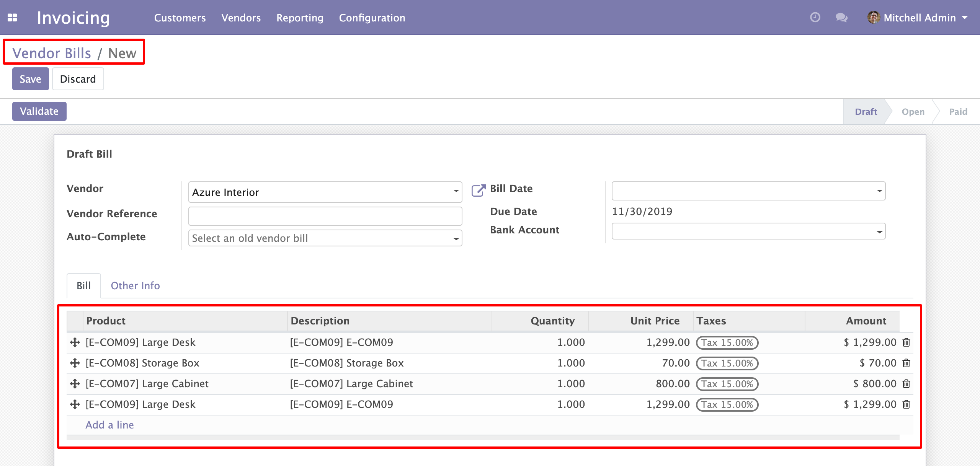Image resolution: width=980 pixels, height=466 pixels.
Task: Click the Vendor Reference input field
Action: pyautogui.click(x=325, y=216)
